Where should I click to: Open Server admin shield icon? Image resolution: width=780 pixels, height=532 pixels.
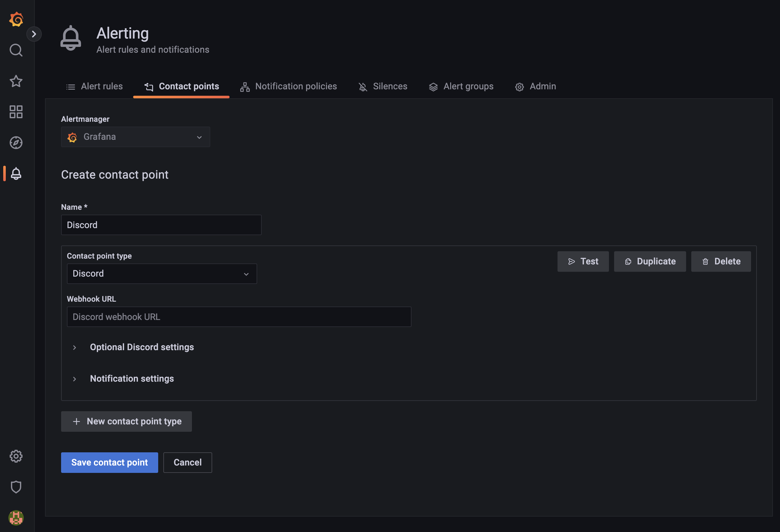coord(16,487)
